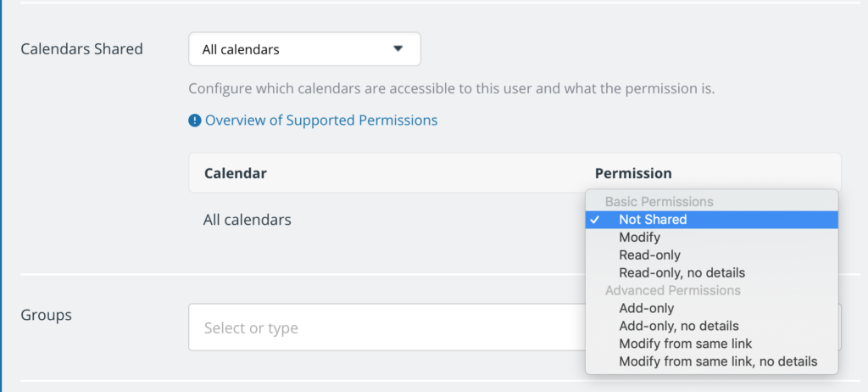Select Add-only advanced permission

[712, 308]
